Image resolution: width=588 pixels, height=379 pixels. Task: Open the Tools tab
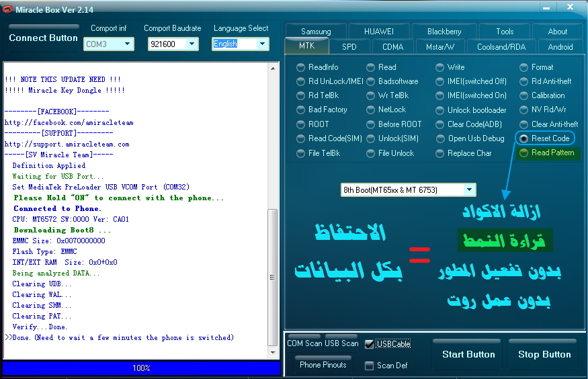[x=505, y=32]
